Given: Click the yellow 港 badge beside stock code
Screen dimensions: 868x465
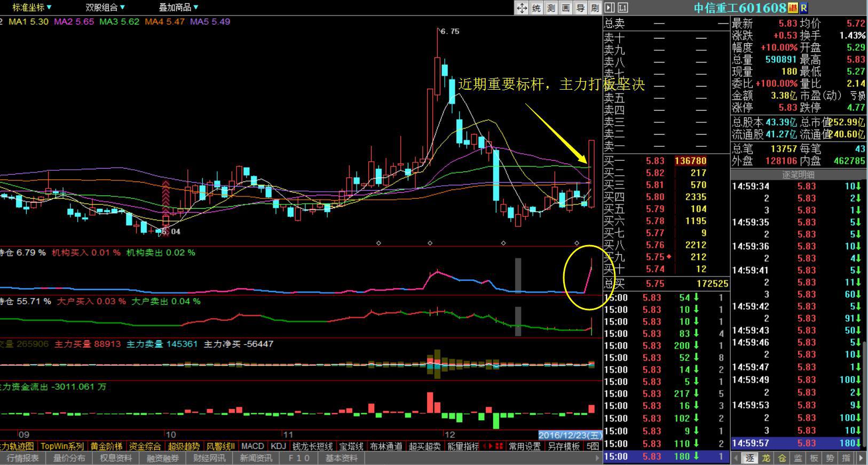Looking at the screenshot, I should click(792, 8).
